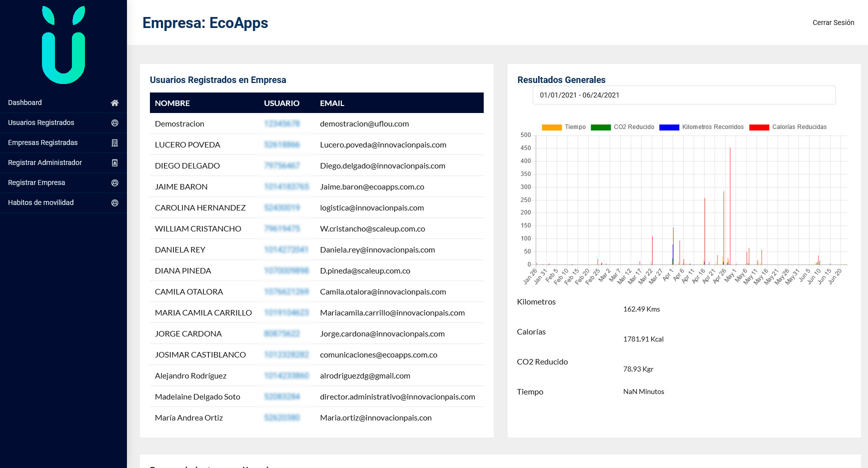Screen dimensions: 868x468
Task: Click the NOMBRE column header
Action: point(172,103)
